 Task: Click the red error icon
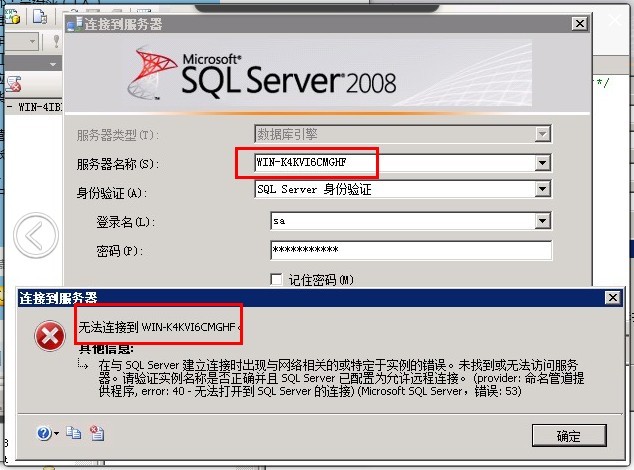pos(50,336)
